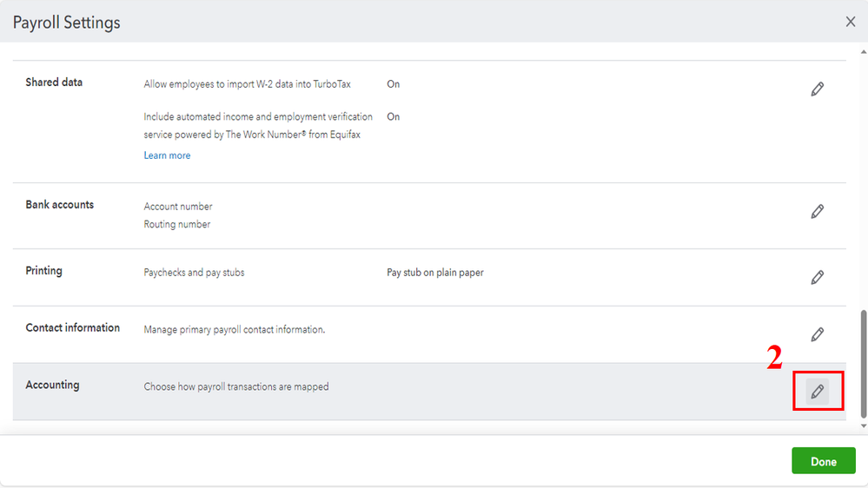Edit the Shared data settings
Viewport: 868px width, 488px height.
coord(817,89)
